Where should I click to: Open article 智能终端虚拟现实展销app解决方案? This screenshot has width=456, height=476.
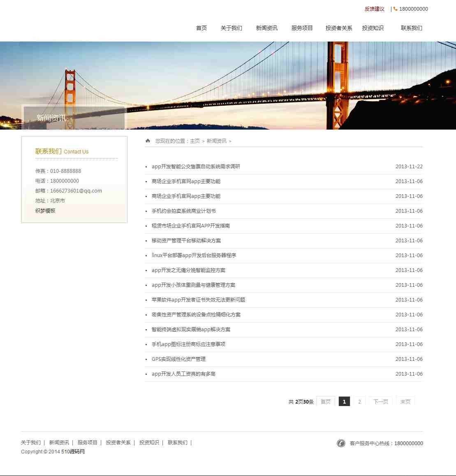pyautogui.click(x=191, y=330)
